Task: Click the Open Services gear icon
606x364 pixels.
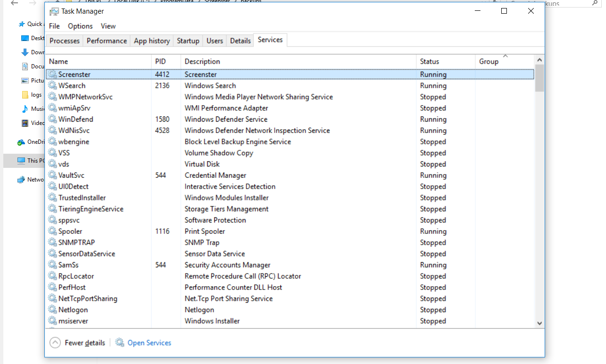Action: (120, 343)
